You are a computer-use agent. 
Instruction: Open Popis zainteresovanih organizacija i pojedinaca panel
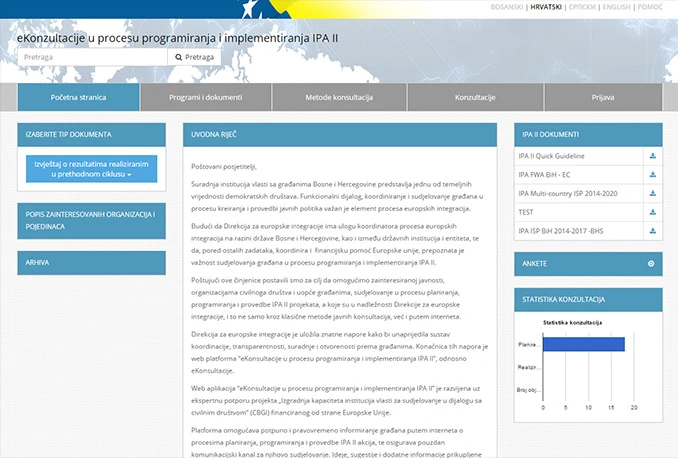point(91,221)
